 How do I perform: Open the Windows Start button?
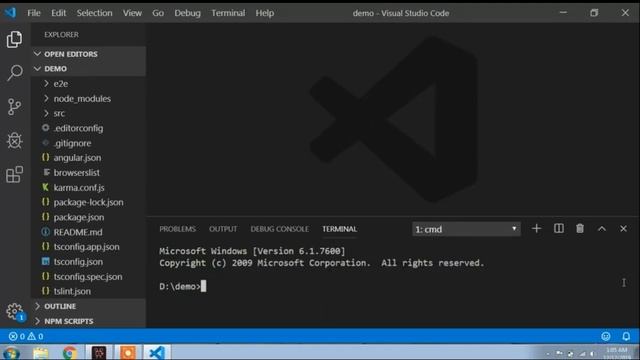coord(11,353)
